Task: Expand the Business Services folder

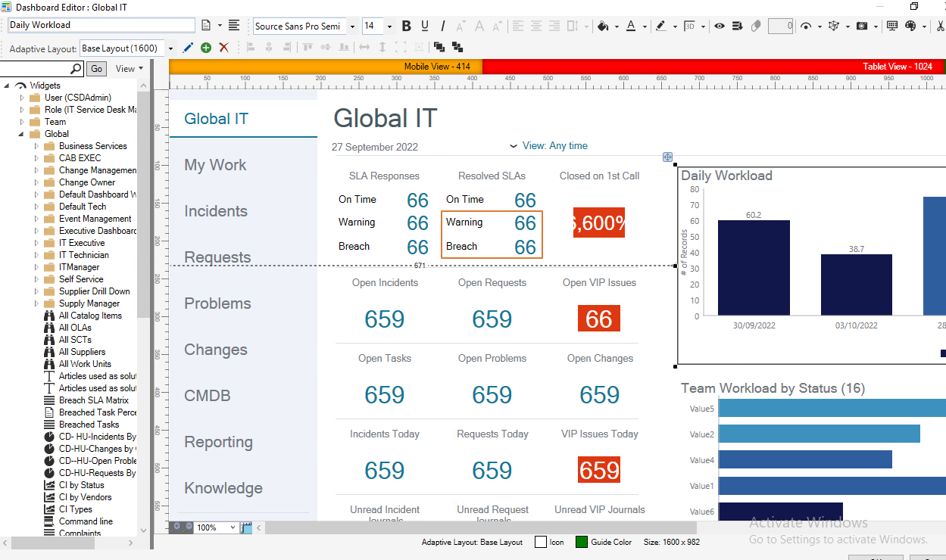Action: pyautogui.click(x=37, y=146)
